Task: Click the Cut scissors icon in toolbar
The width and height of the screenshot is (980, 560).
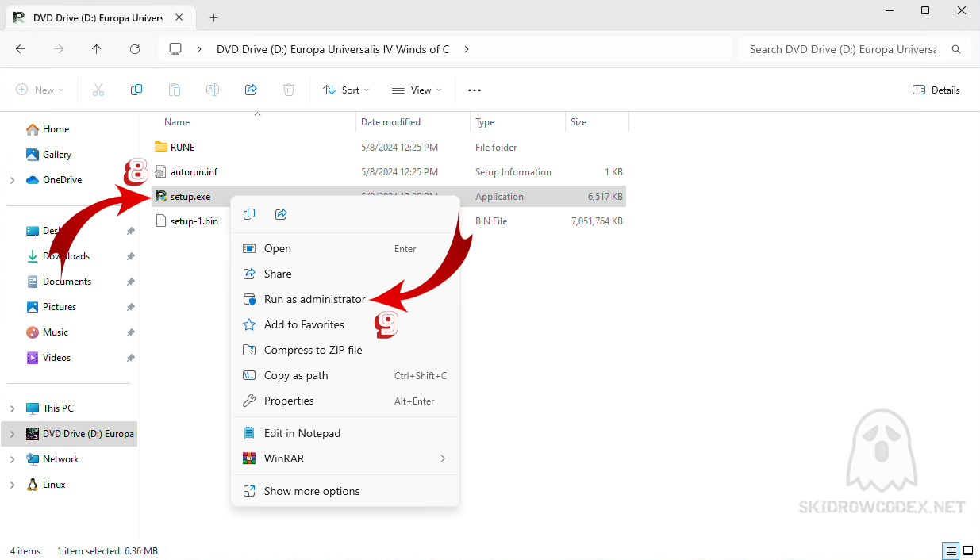Action: [98, 90]
